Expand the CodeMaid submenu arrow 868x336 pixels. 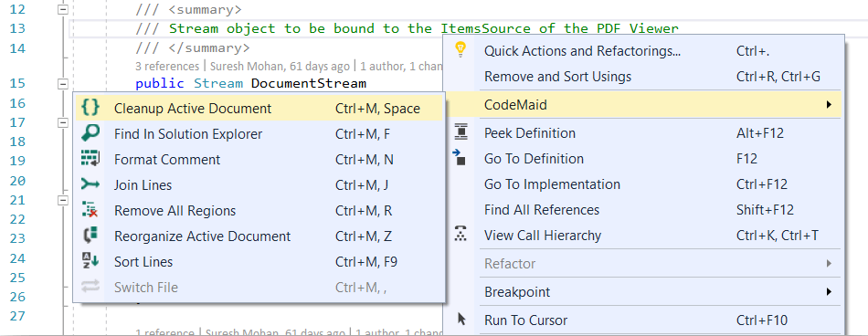pos(829,104)
